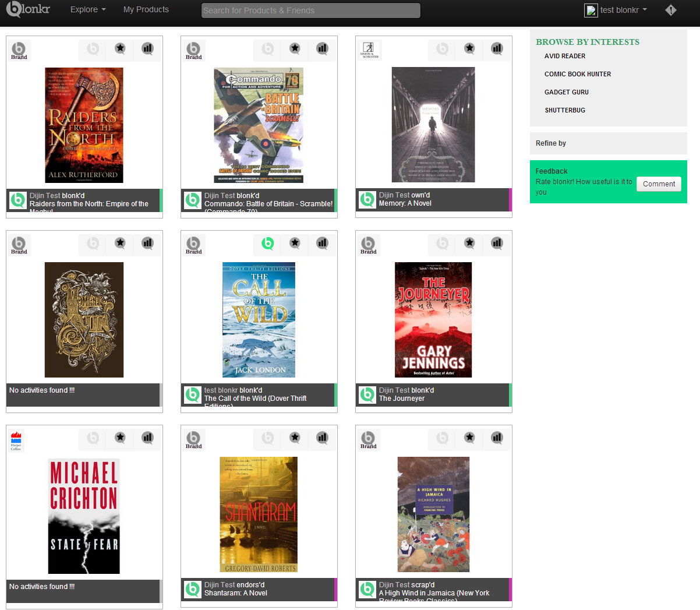Open 'test blonkr' user link on Call of the Wild
The image size is (700, 610).
[221, 390]
